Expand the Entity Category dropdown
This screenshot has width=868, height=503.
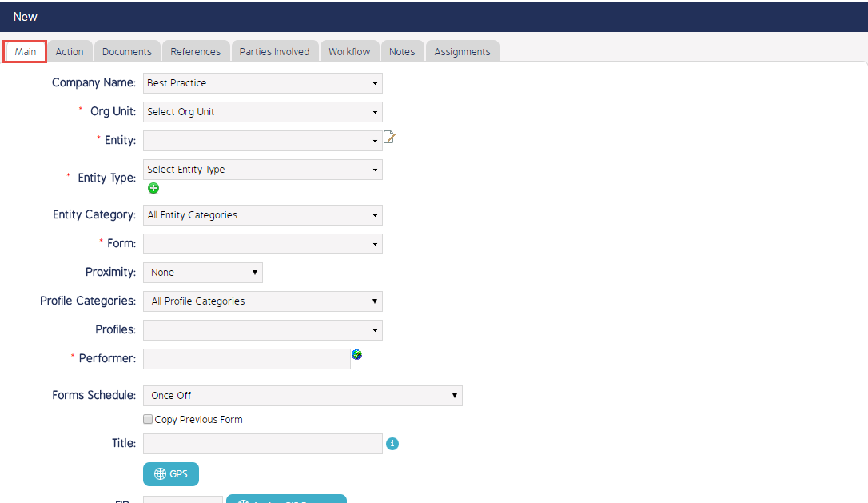click(262, 215)
